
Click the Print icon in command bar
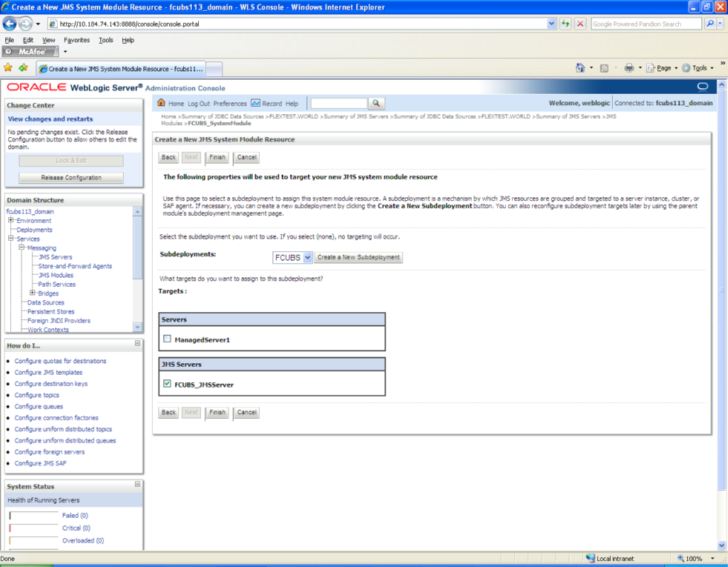(629, 68)
